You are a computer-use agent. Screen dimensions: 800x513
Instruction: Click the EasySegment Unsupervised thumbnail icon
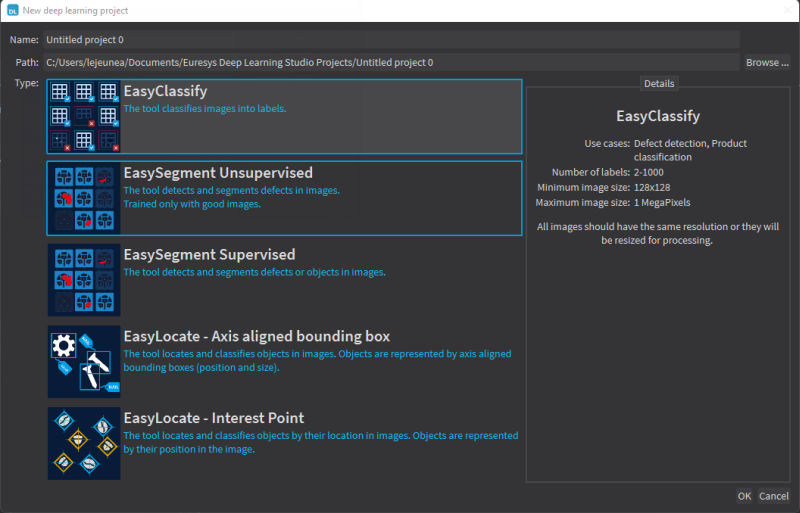(x=84, y=198)
